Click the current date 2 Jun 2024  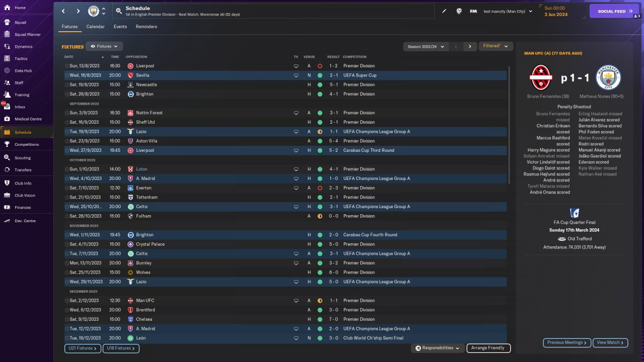click(x=556, y=15)
